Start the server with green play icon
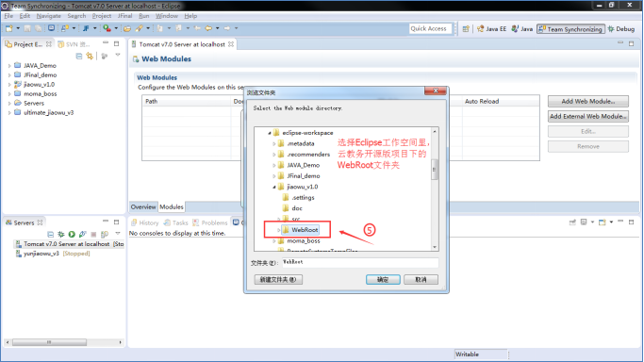 click(72, 234)
